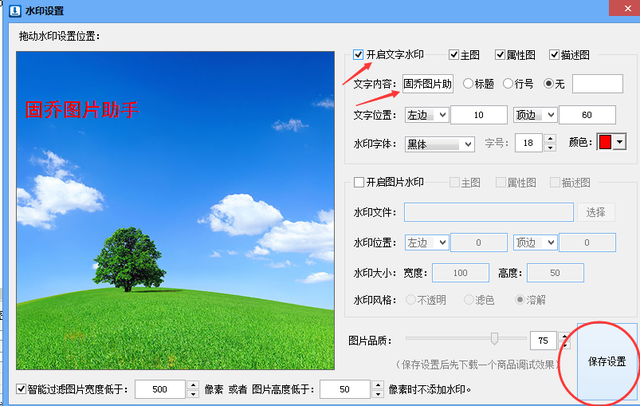Click the red 固乔图片助手 watermark text on preview
Image resolution: width=640 pixels, height=406 pixels.
coord(82,110)
